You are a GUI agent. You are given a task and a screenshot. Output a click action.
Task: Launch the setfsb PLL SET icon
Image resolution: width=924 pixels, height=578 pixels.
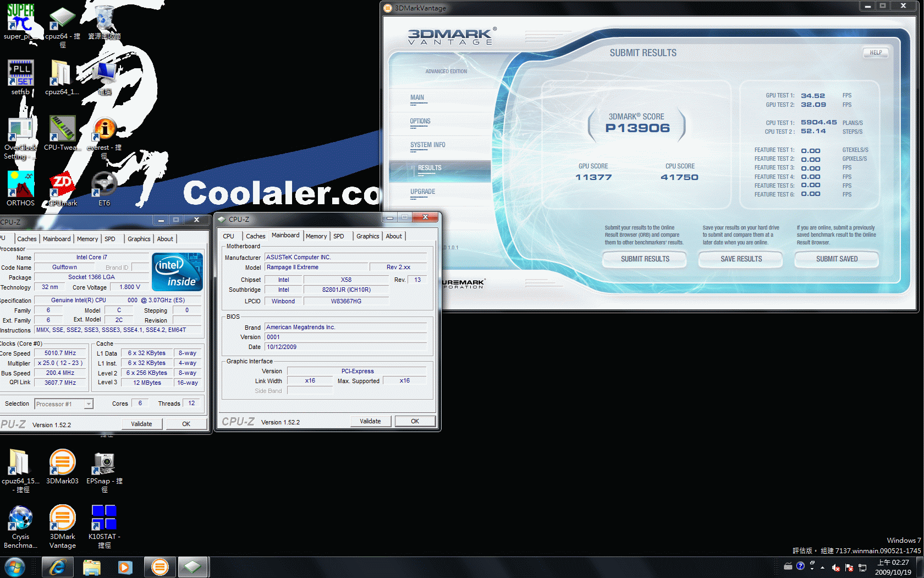click(20, 77)
